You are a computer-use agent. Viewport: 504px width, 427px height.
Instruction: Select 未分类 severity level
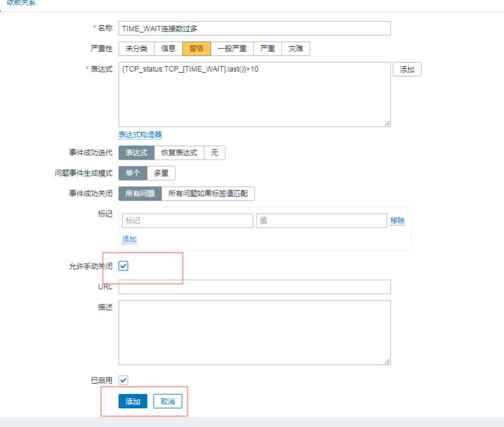point(136,49)
